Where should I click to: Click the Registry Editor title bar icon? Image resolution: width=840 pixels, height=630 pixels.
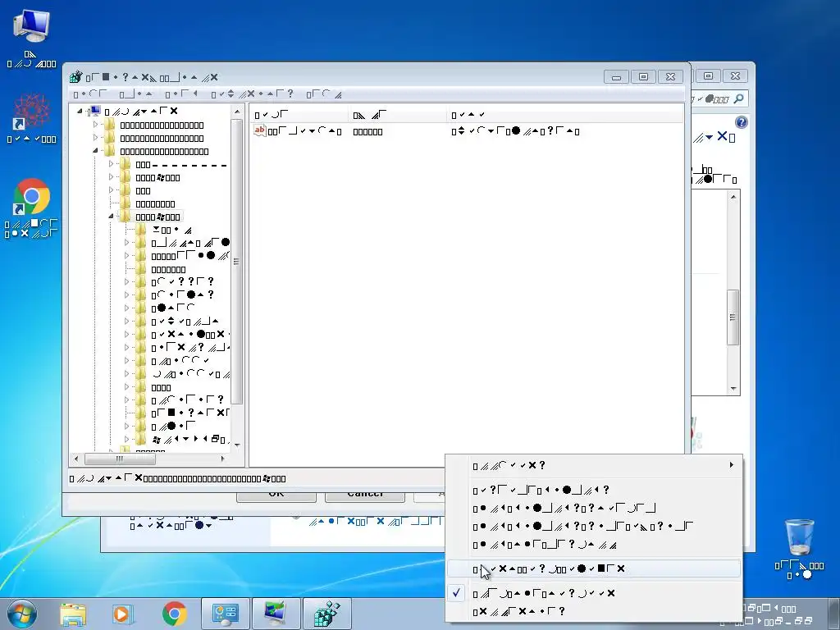[75, 77]
